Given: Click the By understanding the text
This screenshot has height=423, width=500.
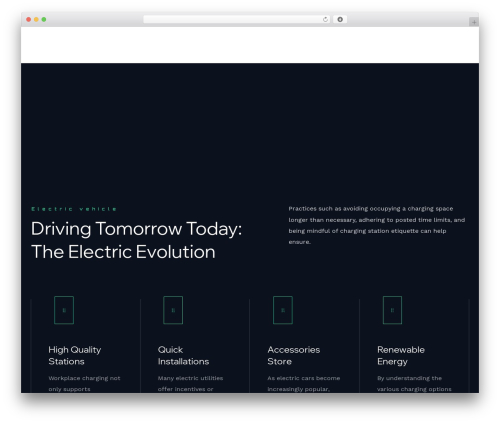Looking at the screenshot, I should tap(414, 383).
